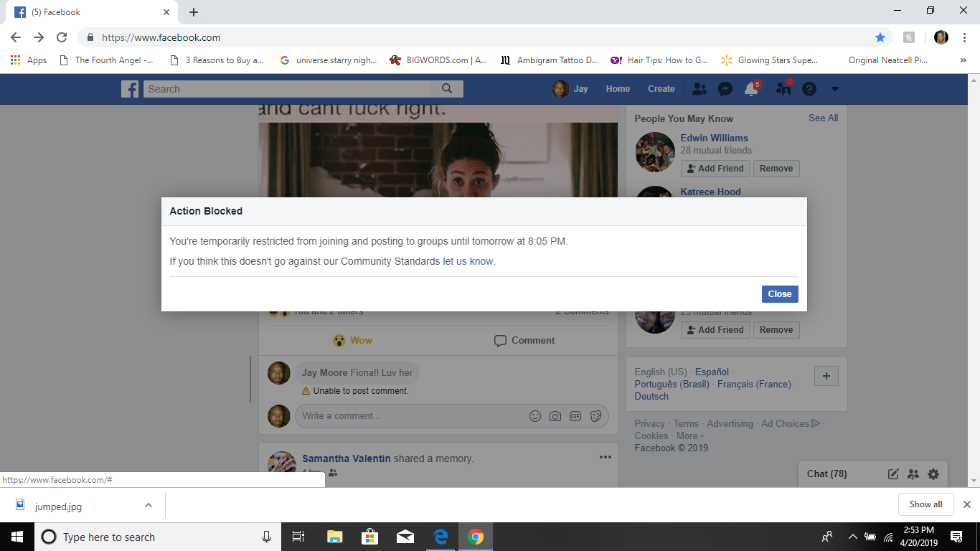980x551 pixels.
Task: Open options menu on Samantha Valentin's post
Action: click(x=606, y=458)
